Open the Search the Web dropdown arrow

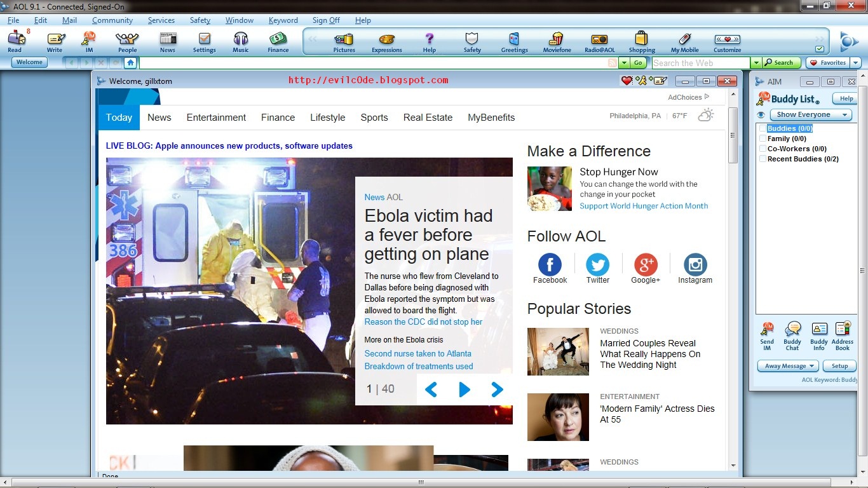pos(756,63)
